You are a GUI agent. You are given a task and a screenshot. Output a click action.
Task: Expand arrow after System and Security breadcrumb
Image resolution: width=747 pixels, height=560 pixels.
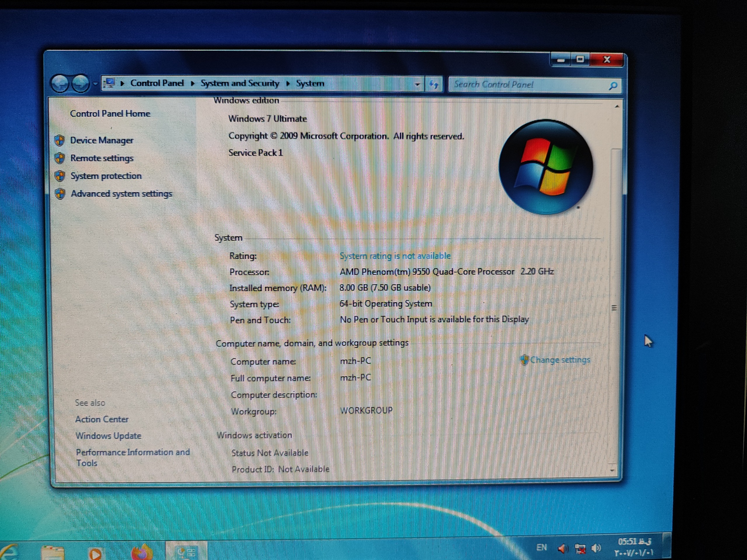click(288, 83)
